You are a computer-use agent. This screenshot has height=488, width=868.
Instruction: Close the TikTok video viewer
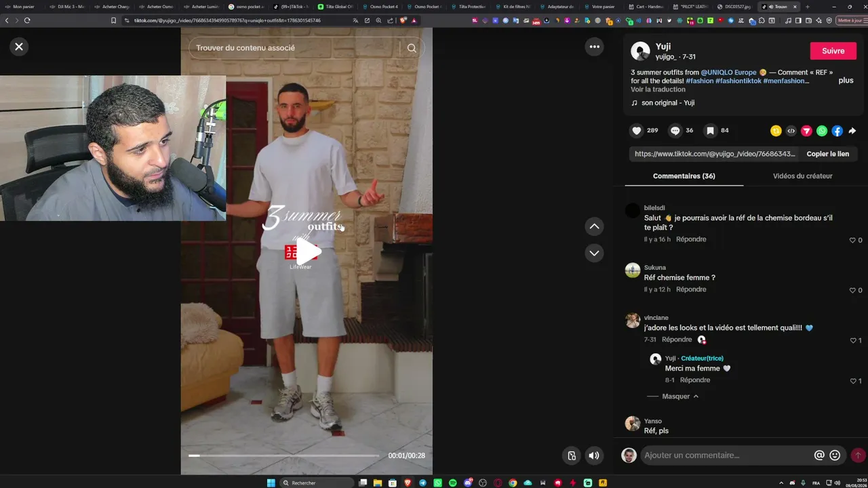[x=19, y=47]
